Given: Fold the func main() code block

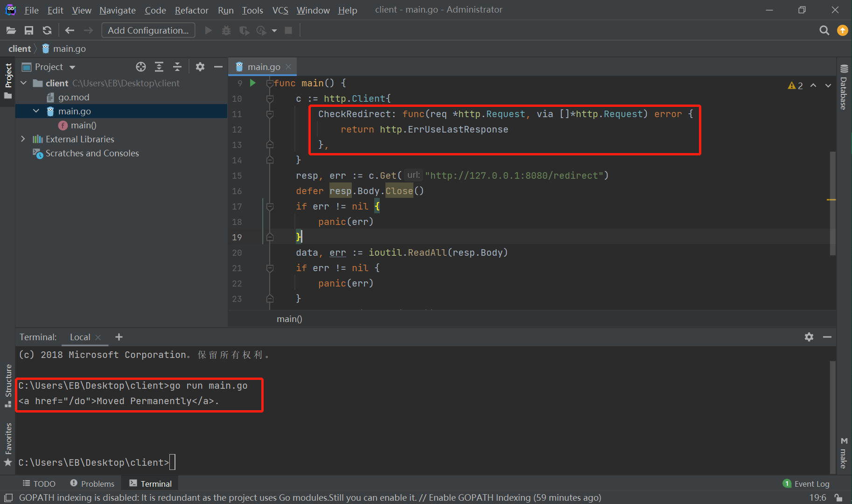Looking at the screenshot, I should pyautogui.click(x=270, y=83).
